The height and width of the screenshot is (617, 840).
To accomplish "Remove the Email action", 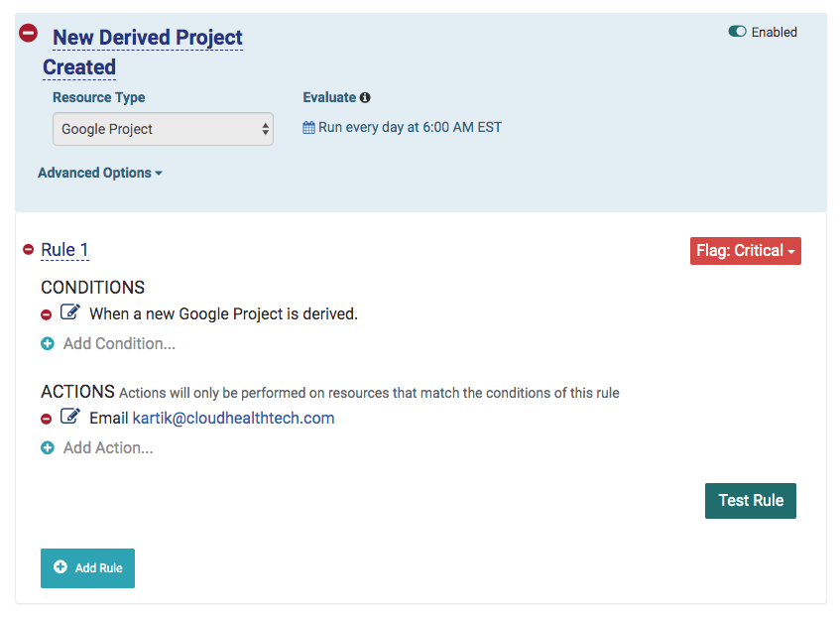I will [47, 419].
